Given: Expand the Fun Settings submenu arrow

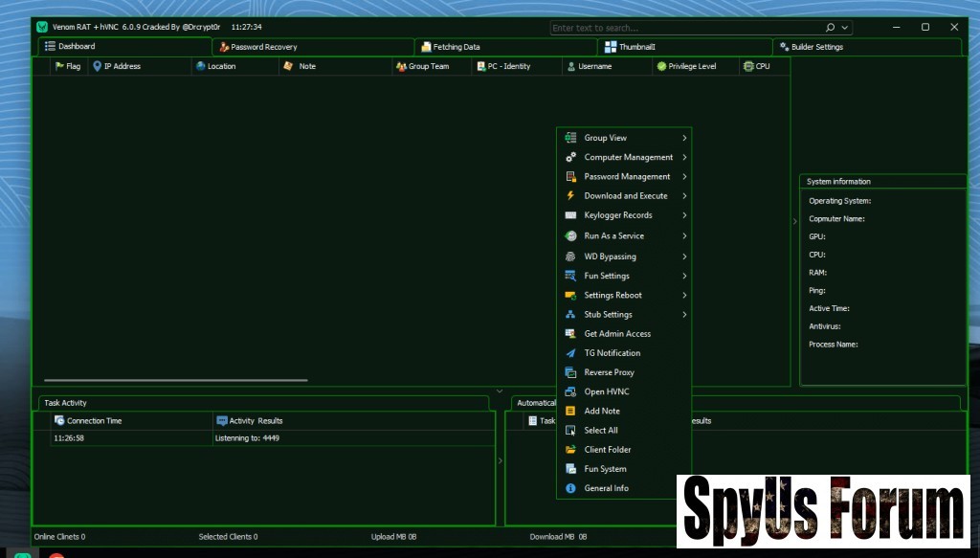Looking at the screenshot, I should (x=684, y=276).
